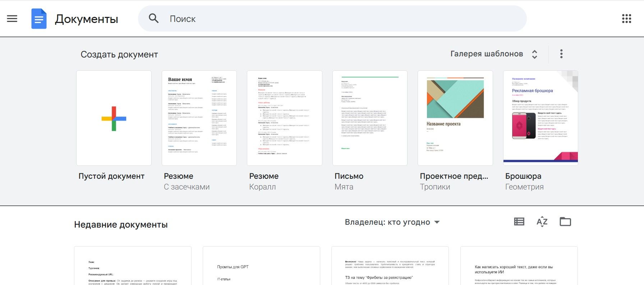Click the Недавние документы heading
Screen dimensions: 644x285
[x=121, y=225]
